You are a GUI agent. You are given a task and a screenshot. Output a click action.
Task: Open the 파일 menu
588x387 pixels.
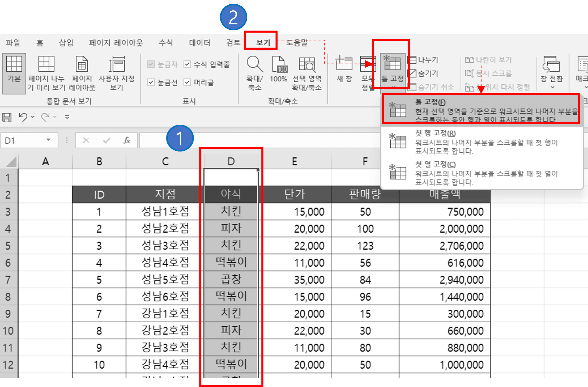13,42
